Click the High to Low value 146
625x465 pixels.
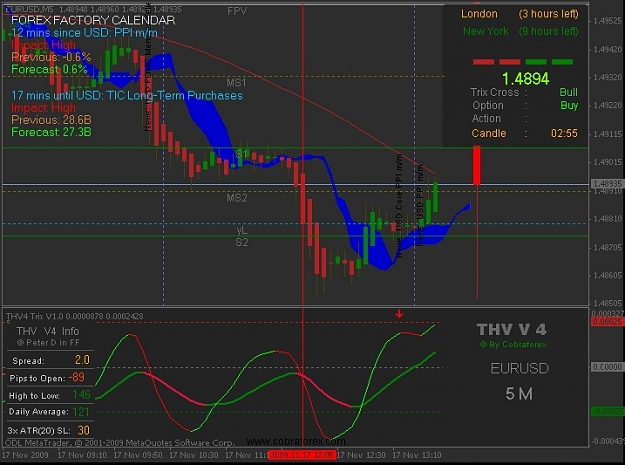click(81, 395)
